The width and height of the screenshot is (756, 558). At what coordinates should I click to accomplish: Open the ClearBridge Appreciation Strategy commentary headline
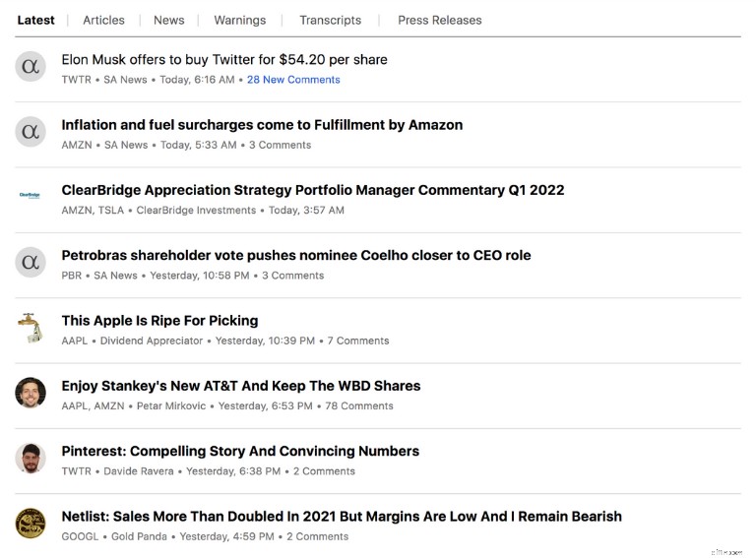point(312,190)
